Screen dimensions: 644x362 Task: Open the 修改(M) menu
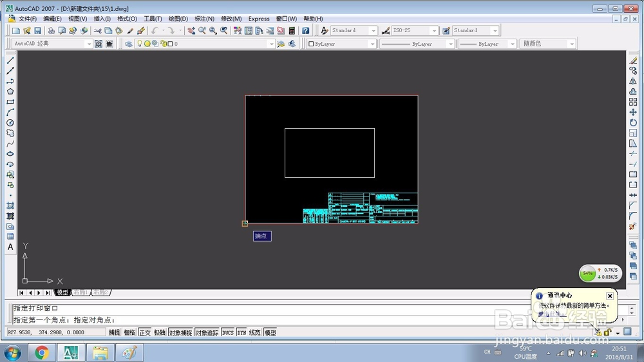coord(231,19)
